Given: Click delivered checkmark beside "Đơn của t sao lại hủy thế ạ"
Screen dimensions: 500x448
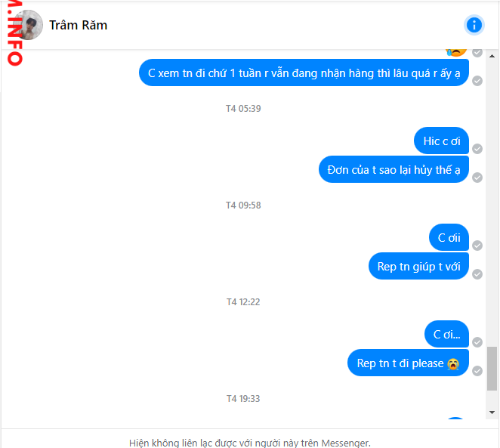Looking at the screenshot, I should [477, 178].
